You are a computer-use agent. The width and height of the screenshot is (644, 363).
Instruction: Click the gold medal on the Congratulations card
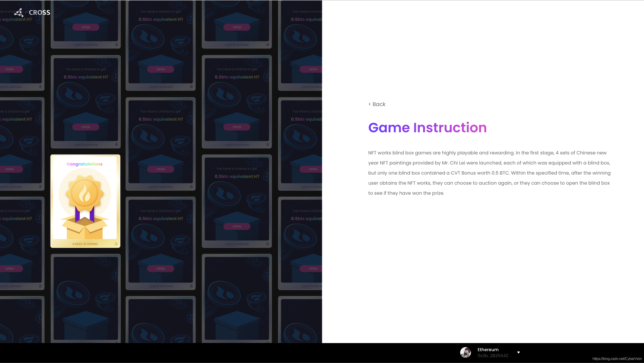point(85,193)
